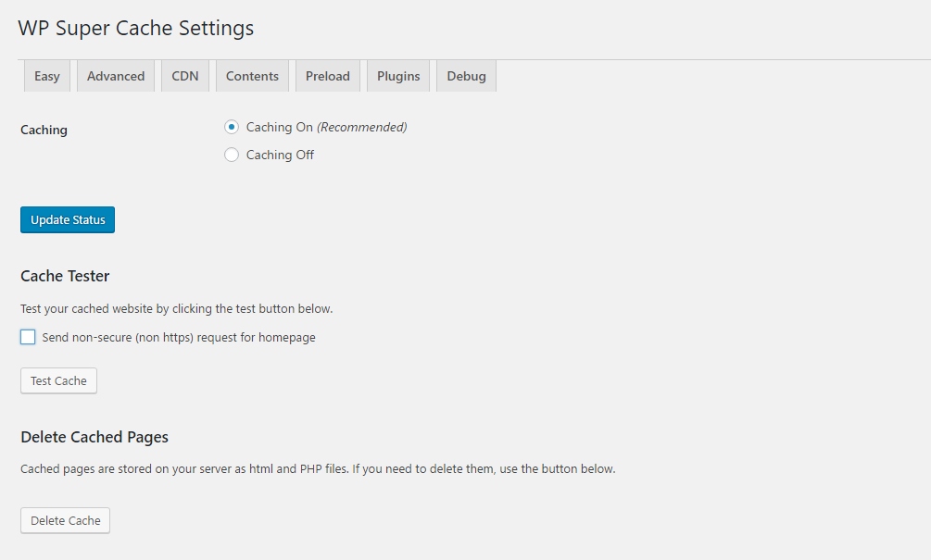
Task: Select Caching Off radio button
Action: pos(232,155)
